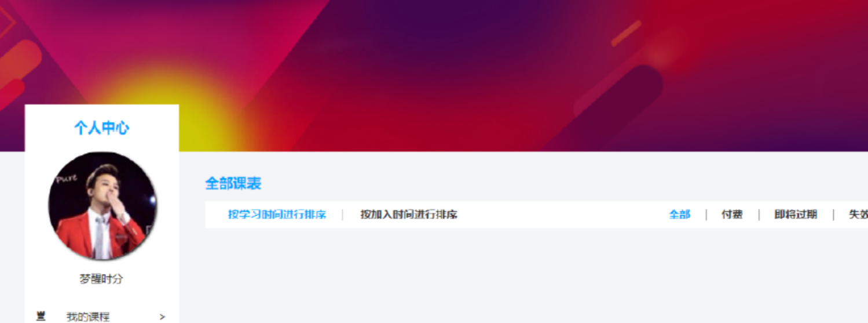
Task: Sort courses by 按加入时间进行排序
Action: 409,215
